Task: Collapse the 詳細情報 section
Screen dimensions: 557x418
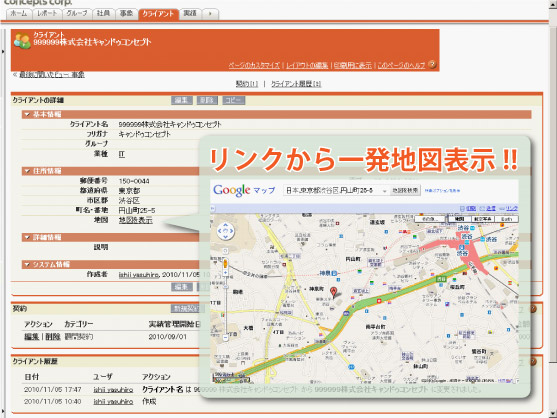Action: click(x=27, y=237)
